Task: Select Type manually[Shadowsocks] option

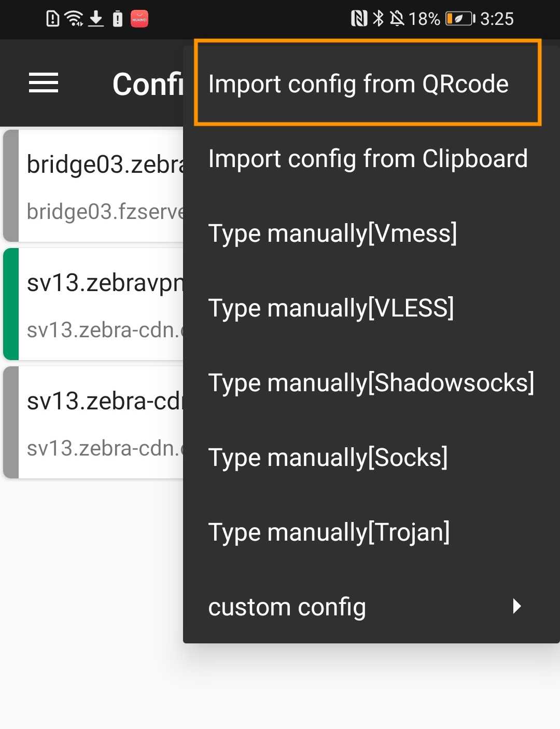Action: 371,383
